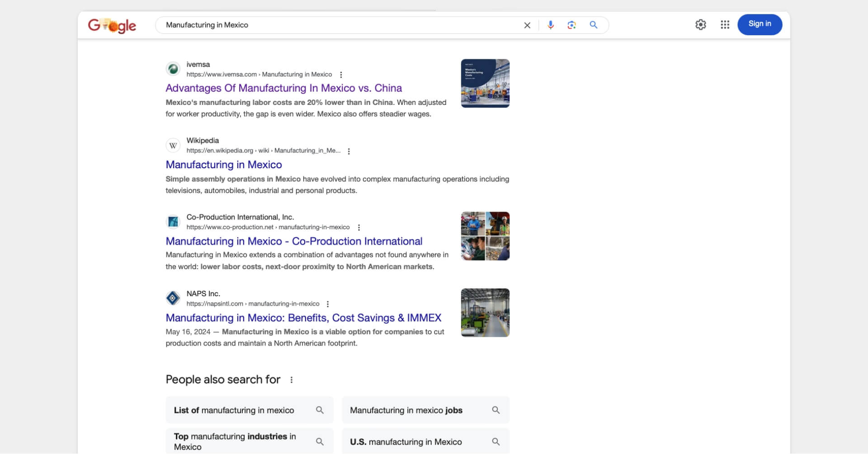This screenshot has width=868, height=454.
Task: Open the settings gear icon
Action: [x=700, y=25]
